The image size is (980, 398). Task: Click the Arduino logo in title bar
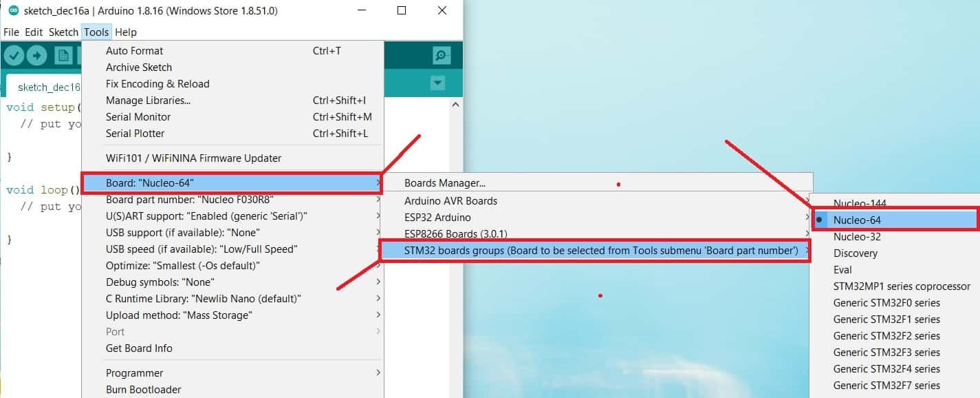(x=13, y=10)
